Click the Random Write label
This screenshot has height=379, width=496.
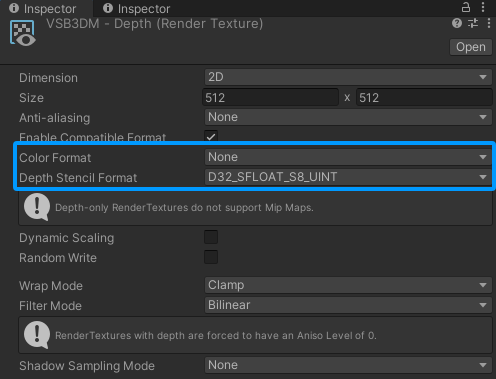58,258
